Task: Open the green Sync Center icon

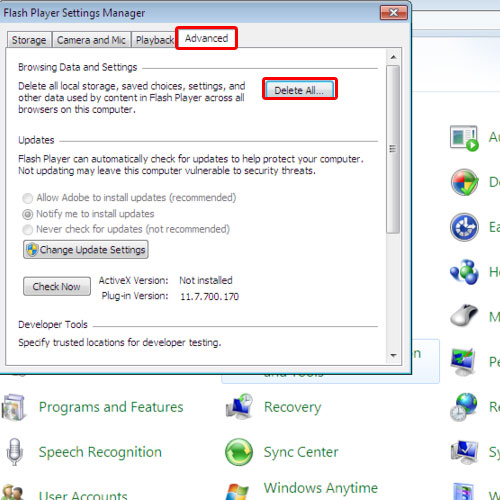Action: pos(239,452)
